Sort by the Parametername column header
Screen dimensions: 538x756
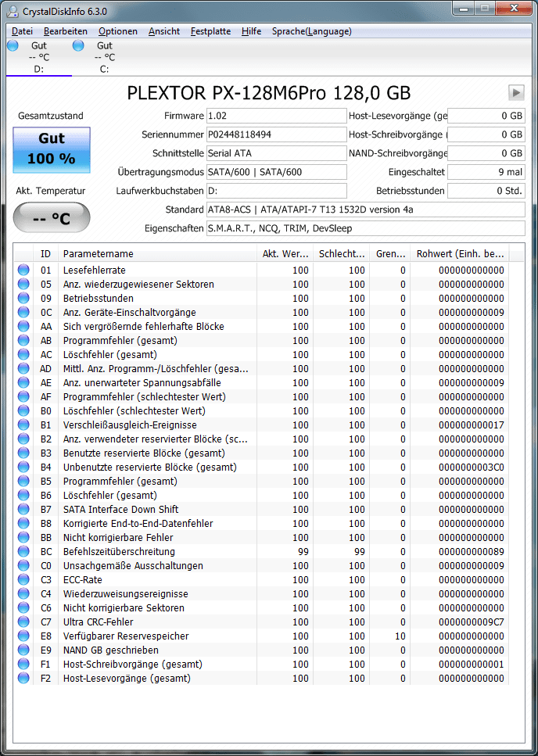(157, 253)
